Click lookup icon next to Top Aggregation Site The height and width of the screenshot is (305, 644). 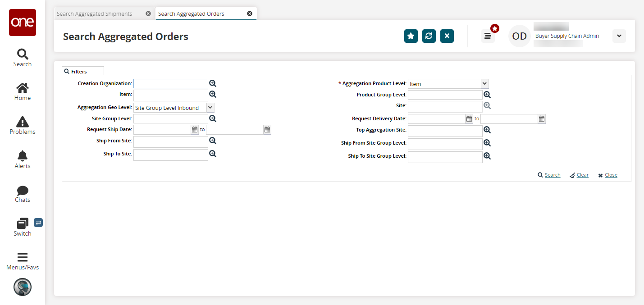487,130
